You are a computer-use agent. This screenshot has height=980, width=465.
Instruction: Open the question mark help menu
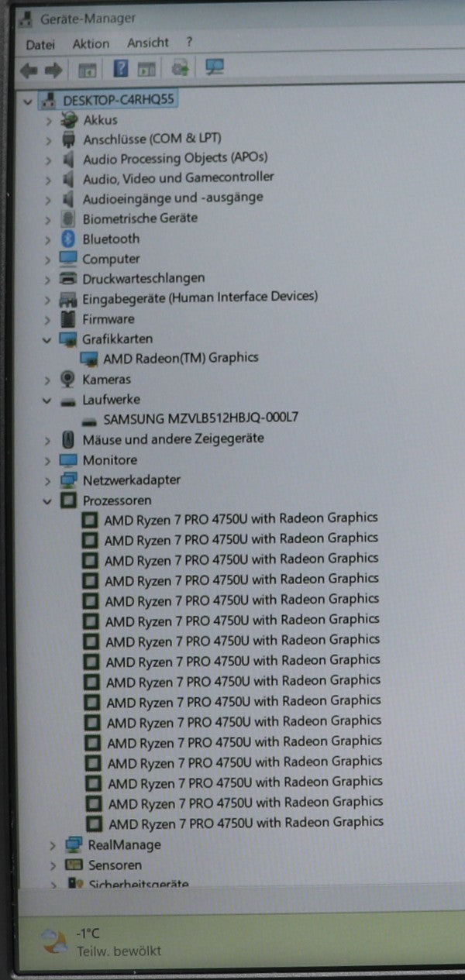click(189, 43)
